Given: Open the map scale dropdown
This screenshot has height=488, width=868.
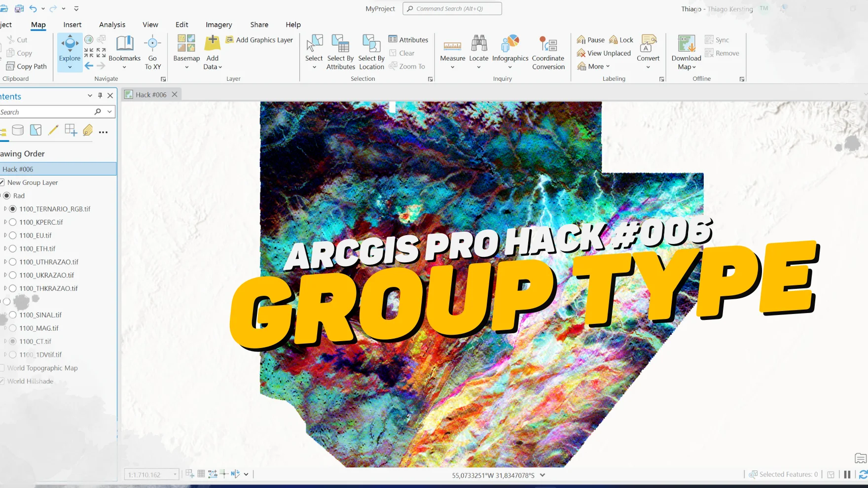Looking at the screenshot, I should (174, 474).
